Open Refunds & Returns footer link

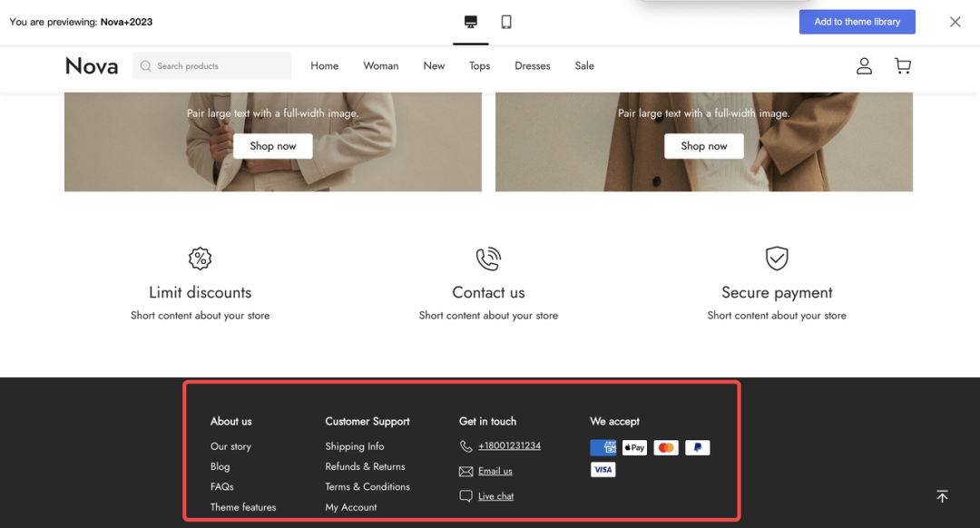tap(365, 466)
